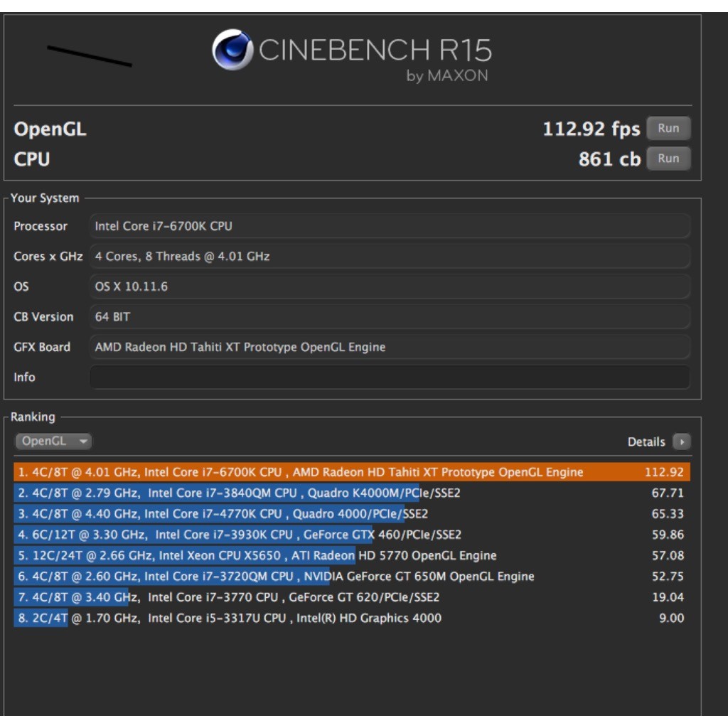Click the 57.08 score value
Screen dimensions: 728x728
[667, 555]
